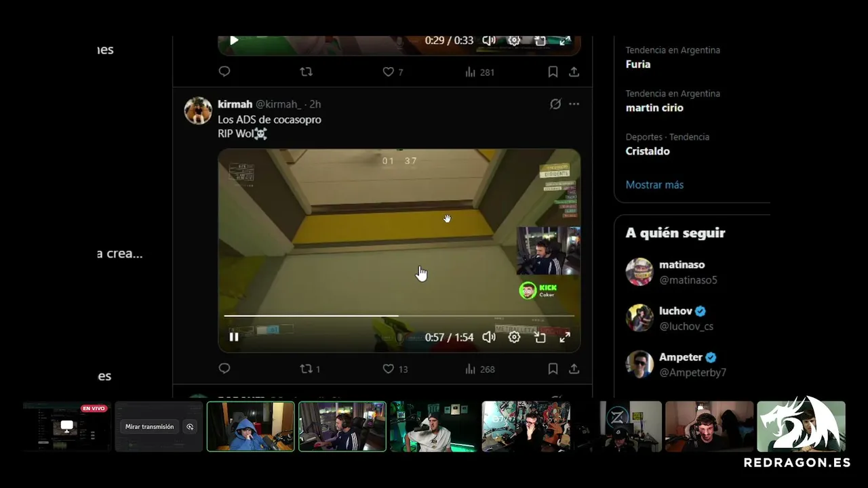Open Ampeter's avatar
Screen dimensions: 868x488
639,364
